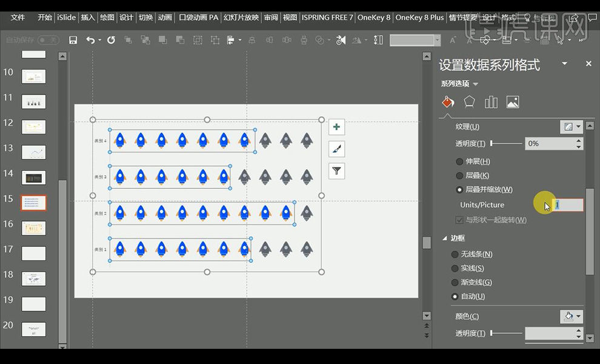Open the Fill & Line paint bucket tab

pos(448,102)
